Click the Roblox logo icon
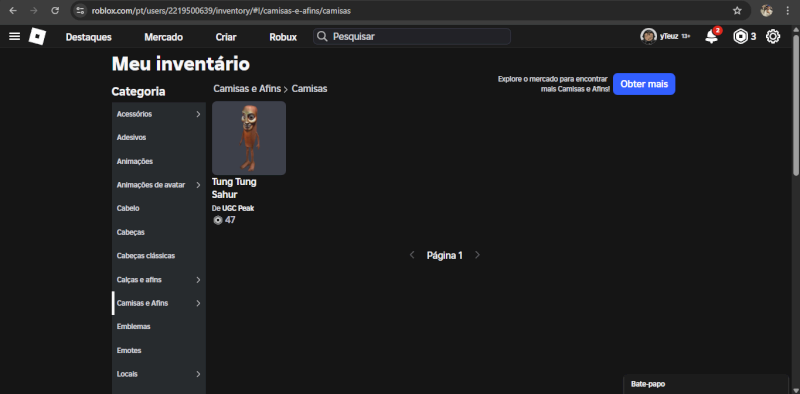The height and width of the screenshot is (394, 800). click(x=37, y=36)
